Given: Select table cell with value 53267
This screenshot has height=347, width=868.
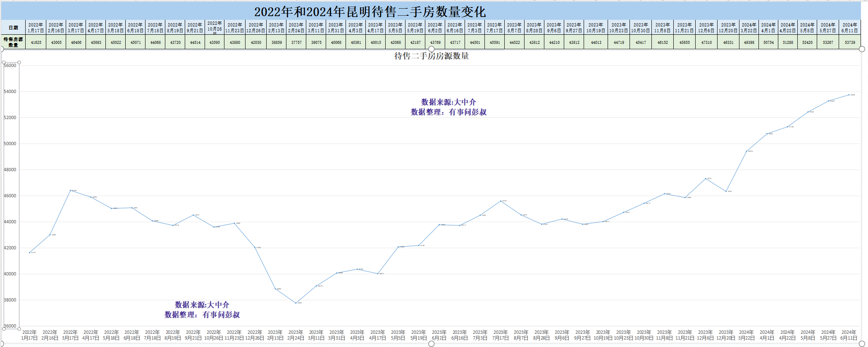Looking at the screenshot, I should coord(828,42).
